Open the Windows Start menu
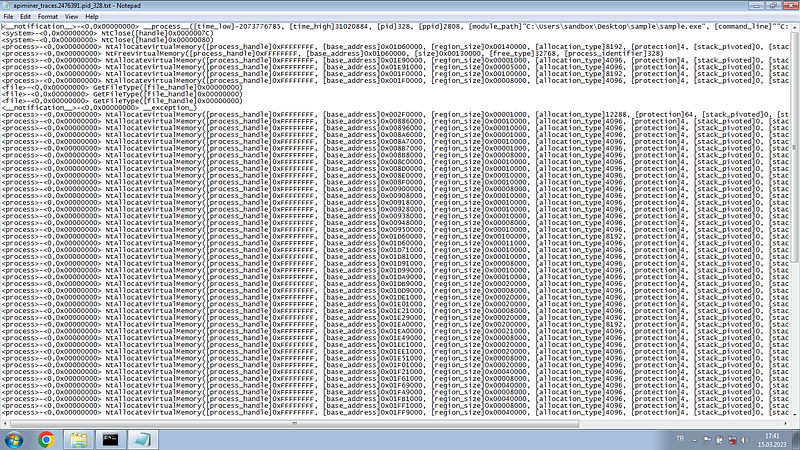The width and height of the screenshot is (800, 450). point(14,440)
